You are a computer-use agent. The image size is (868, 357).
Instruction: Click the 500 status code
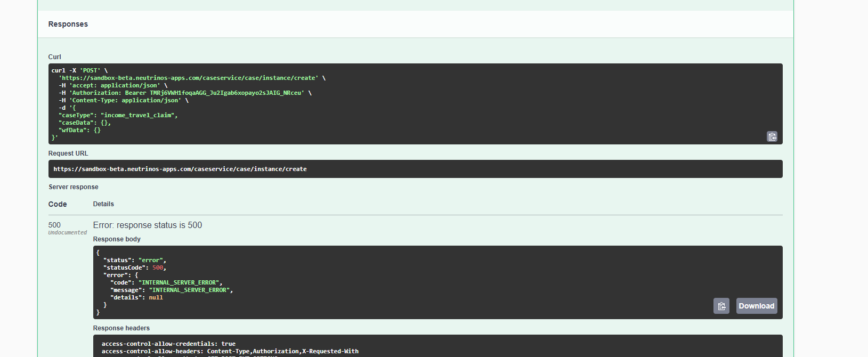[x=54, y=225]
